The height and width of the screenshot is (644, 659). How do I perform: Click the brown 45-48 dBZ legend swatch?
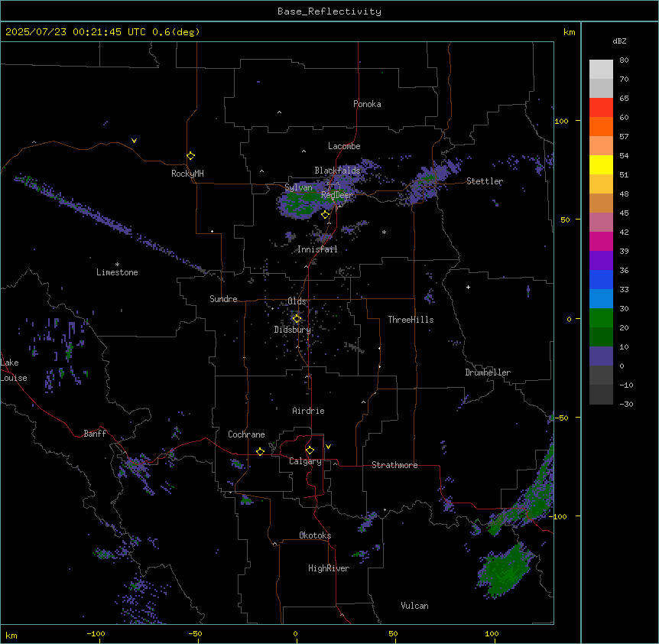click(x=601, y=203)
